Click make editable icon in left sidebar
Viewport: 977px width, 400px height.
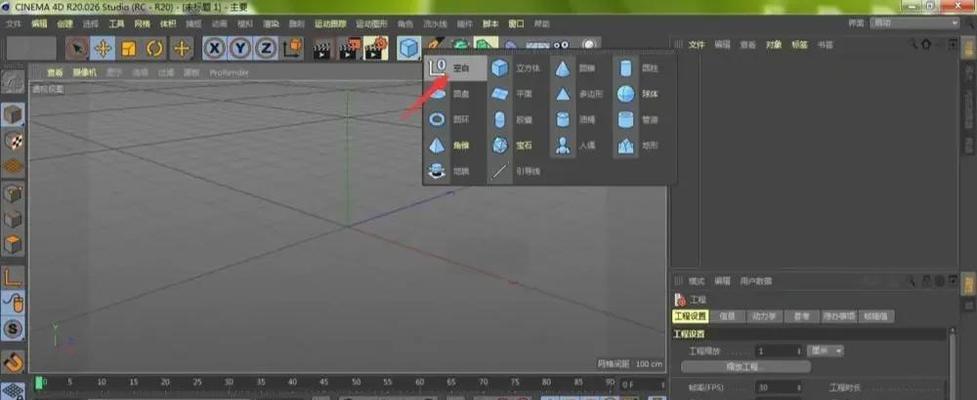point(13,82)
